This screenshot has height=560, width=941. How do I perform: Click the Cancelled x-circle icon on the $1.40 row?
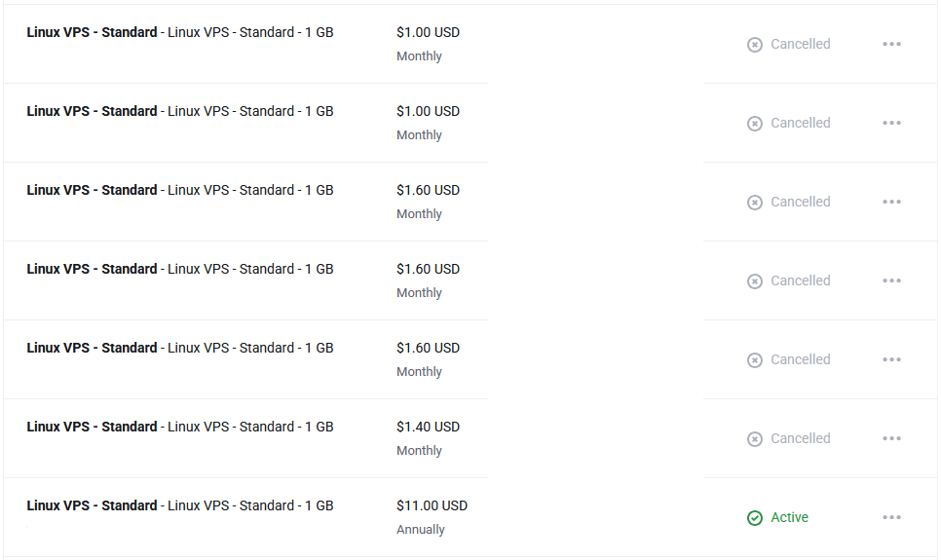click(754, 439)
